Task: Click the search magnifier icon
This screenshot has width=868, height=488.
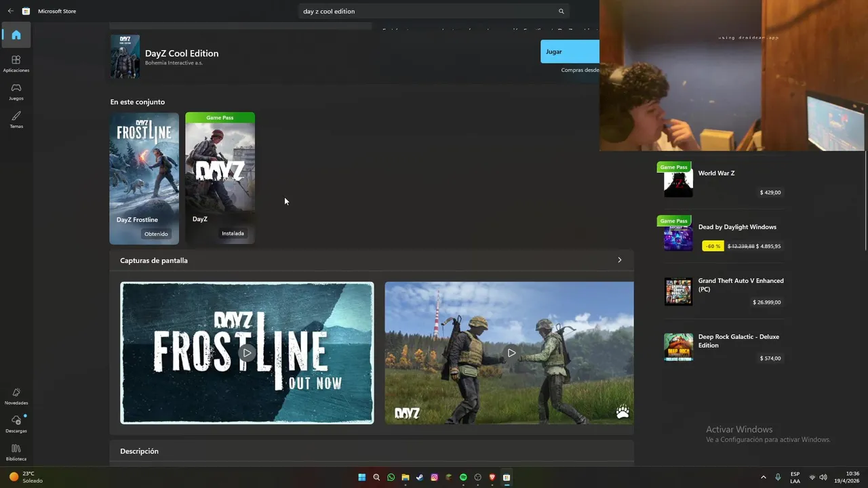Action: pyautogui.click(x=561, y=12)
